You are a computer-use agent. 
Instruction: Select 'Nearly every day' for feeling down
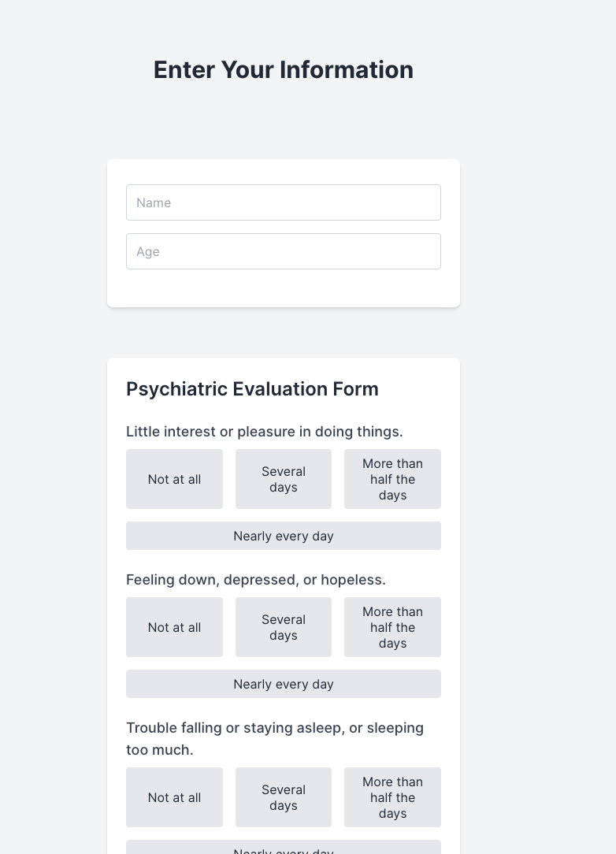pos(284,684)
